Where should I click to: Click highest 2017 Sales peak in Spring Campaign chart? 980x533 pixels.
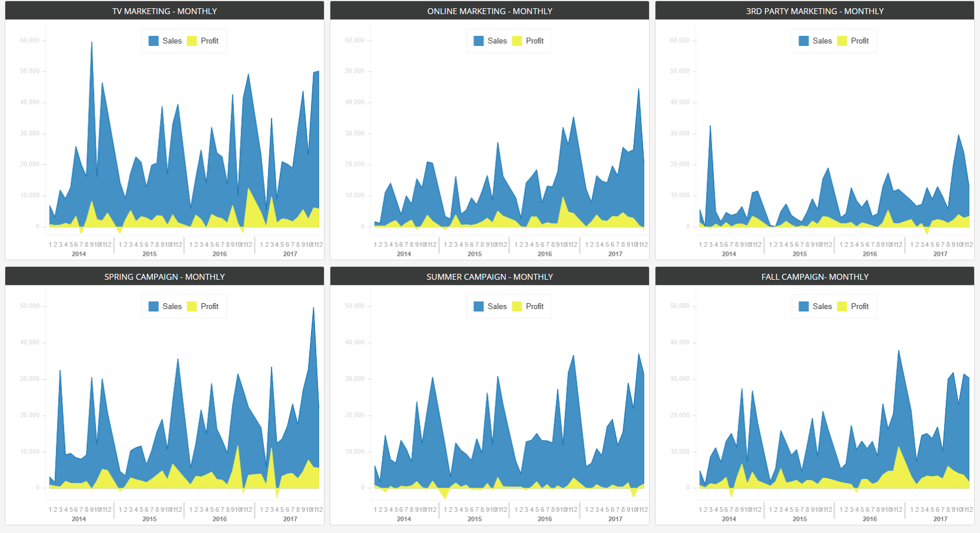tap(313, 307)
